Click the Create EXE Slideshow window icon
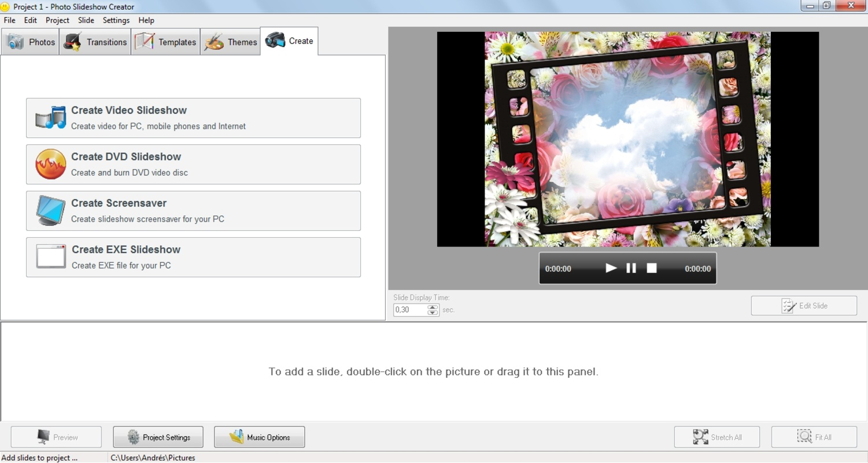Viewport: 868px width, 463px height. click(x=51, y=257)
